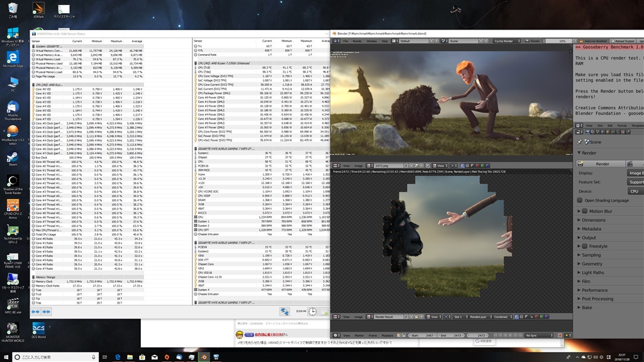Click HWiNFO left-right expand arrows icon
Image resolution: width=644 pixels, height=362 pixels.
tap(36, 311)
